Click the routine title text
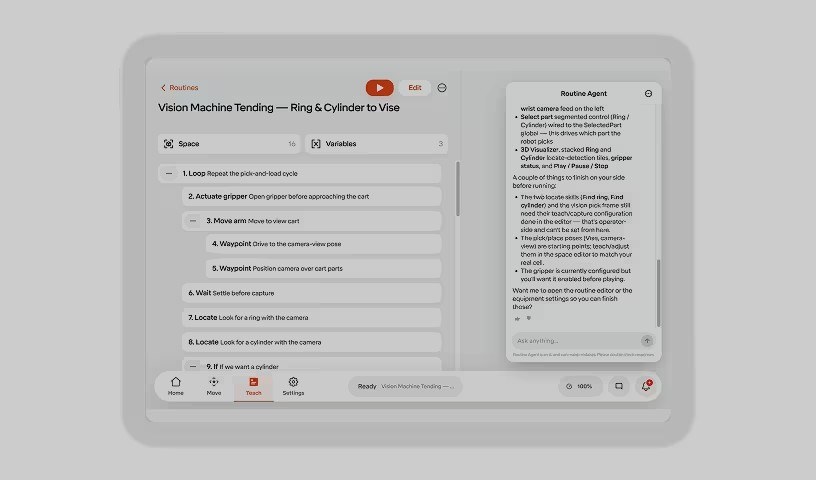Image resolution: width=816 pixels, height=480 pixels. tap(279, 108)
